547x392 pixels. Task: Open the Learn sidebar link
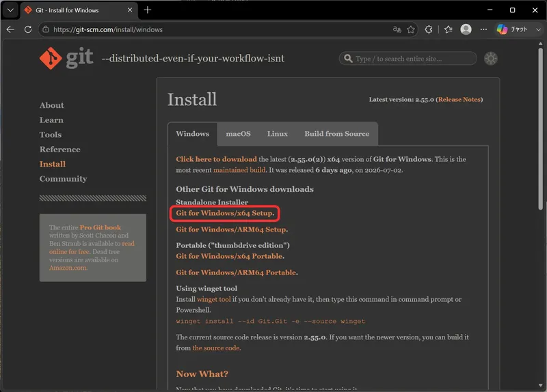[51, 120]
